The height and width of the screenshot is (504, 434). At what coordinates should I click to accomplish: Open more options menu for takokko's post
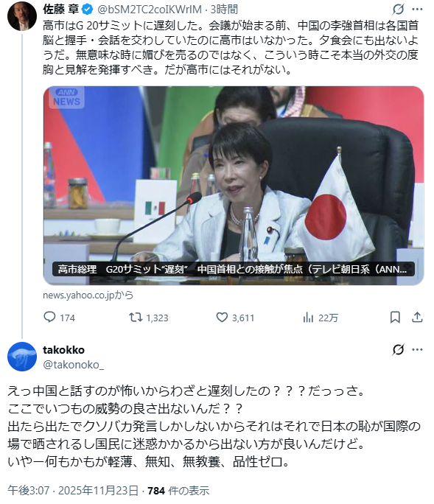coord(417,349)
